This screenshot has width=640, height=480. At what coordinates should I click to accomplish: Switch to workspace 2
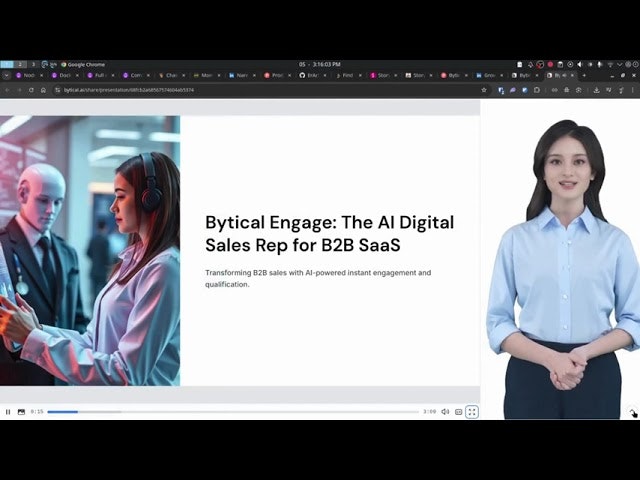(20, 64)
